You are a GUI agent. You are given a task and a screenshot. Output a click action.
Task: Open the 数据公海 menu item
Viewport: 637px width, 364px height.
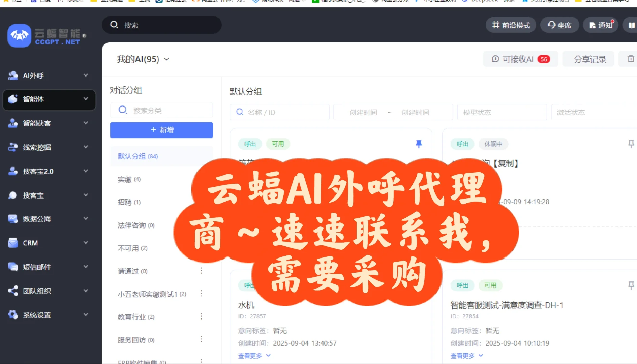coord(13,219)
